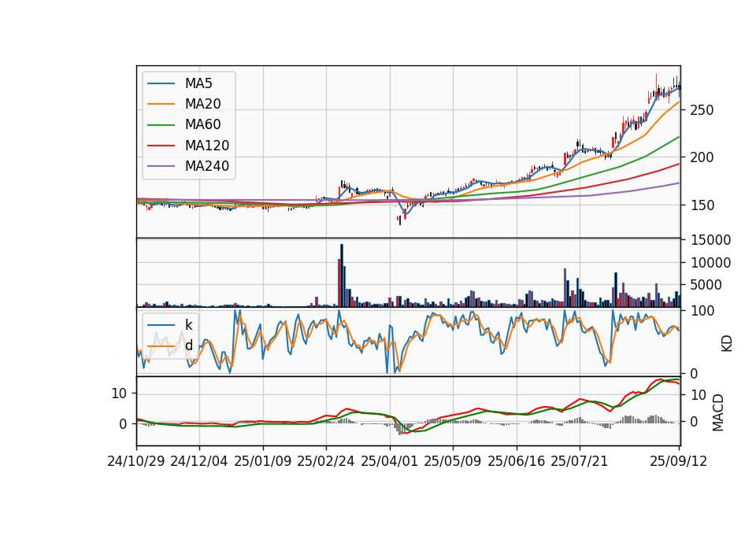Click the 24/12/04 date tick label
Viewport: 756px width, 543px height.
[x=199, y=461]
